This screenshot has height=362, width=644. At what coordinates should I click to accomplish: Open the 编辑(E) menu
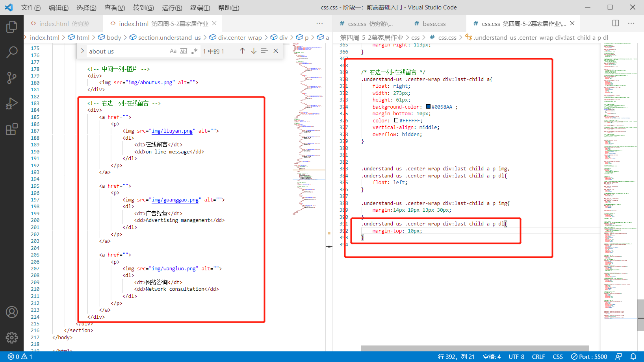tap(59, 7)
